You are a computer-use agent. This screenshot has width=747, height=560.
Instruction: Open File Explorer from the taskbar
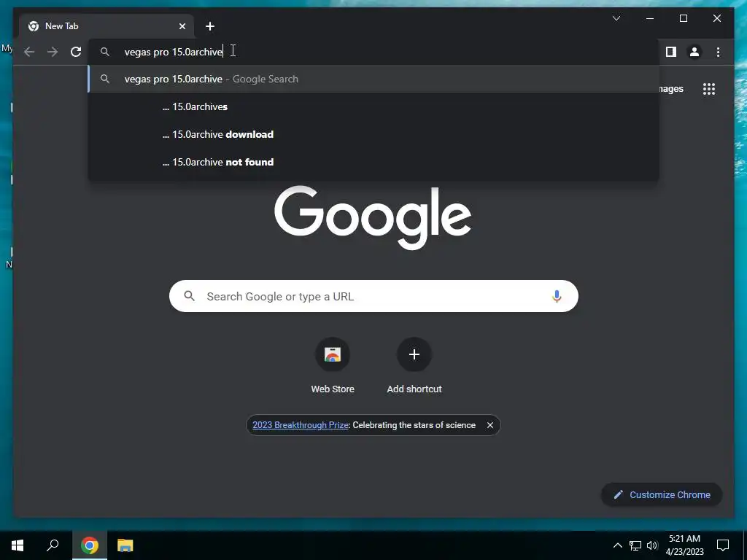point(125,545)
